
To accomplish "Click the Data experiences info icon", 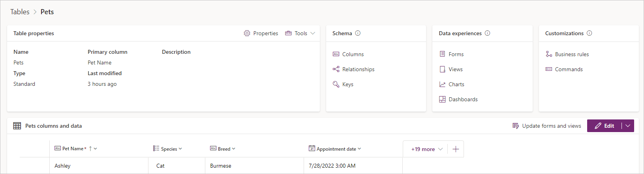I will (x=487, y=33).
